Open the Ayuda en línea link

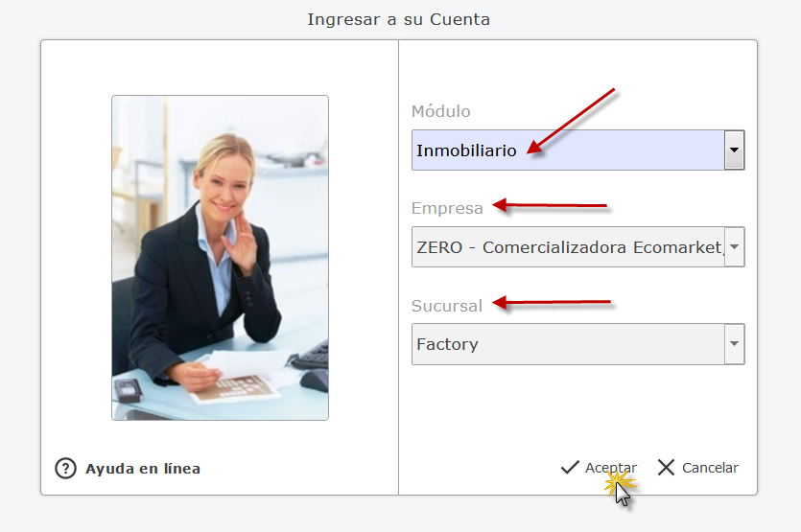click(x=143, y=469)
